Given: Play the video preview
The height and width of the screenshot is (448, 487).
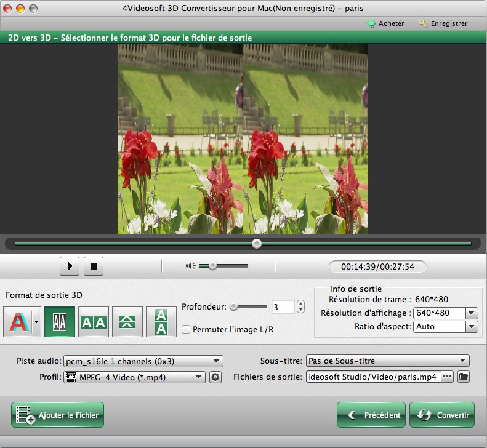Looking at the screenshot, I should [70, 266].
